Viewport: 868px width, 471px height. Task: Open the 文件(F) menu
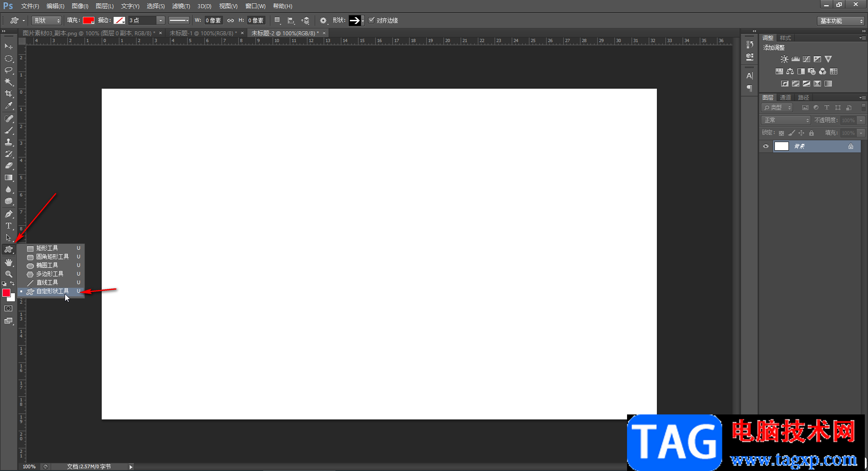pyautogui.click(x=30, y=6)
